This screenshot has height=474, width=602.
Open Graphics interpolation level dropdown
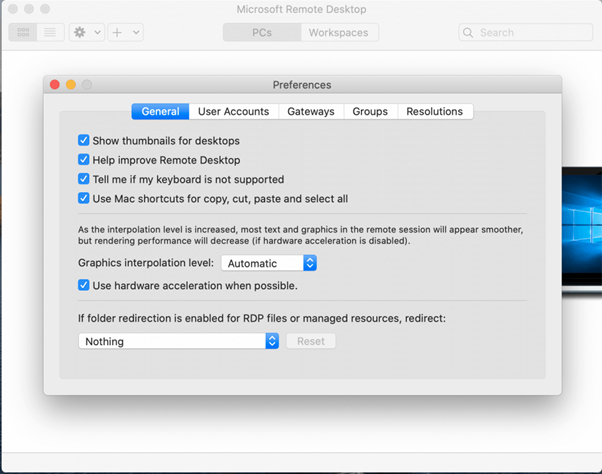[x=268, y=263]
